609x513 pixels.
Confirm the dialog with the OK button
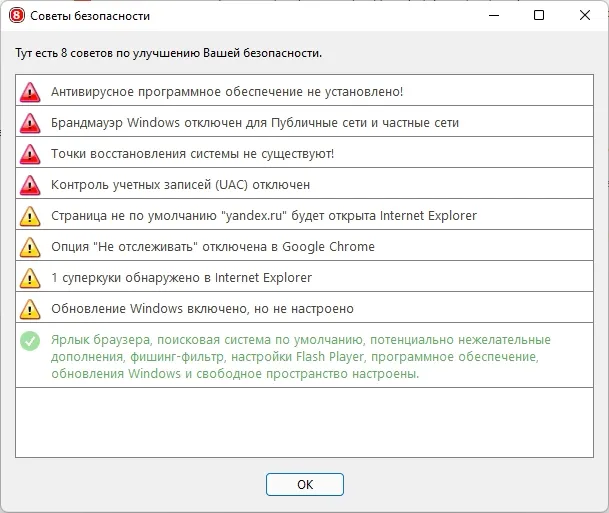click(x=305, y=484)
